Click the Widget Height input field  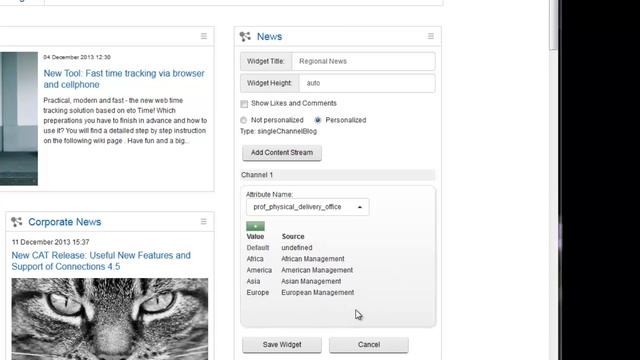click(x=367, y=83)
